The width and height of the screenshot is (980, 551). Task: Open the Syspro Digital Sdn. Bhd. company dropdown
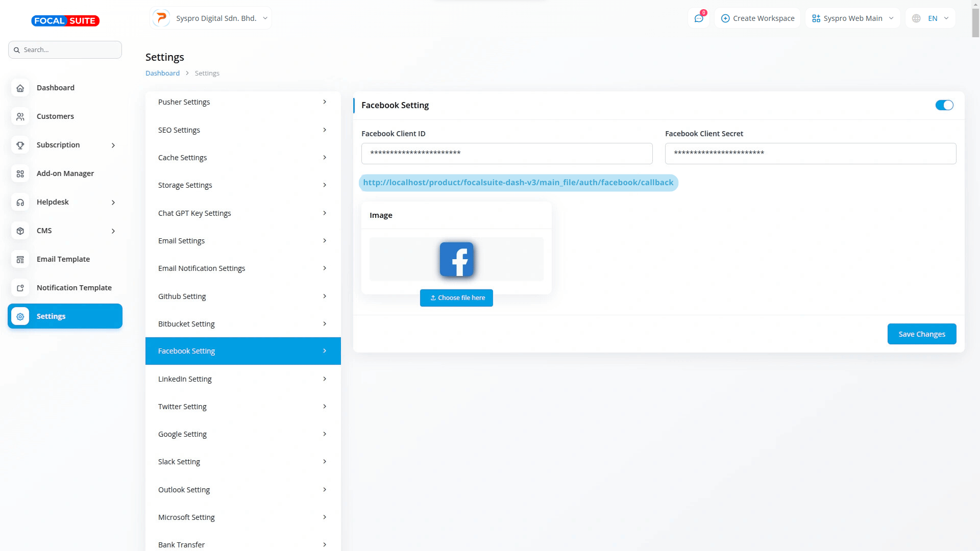point(211,18)
